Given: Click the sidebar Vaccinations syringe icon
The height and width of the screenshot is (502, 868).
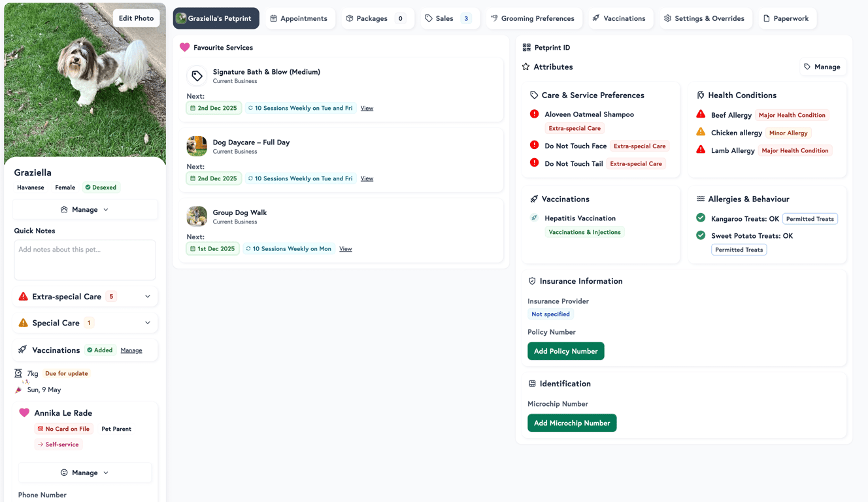Looking at the screenshot, I should point(23,350).
